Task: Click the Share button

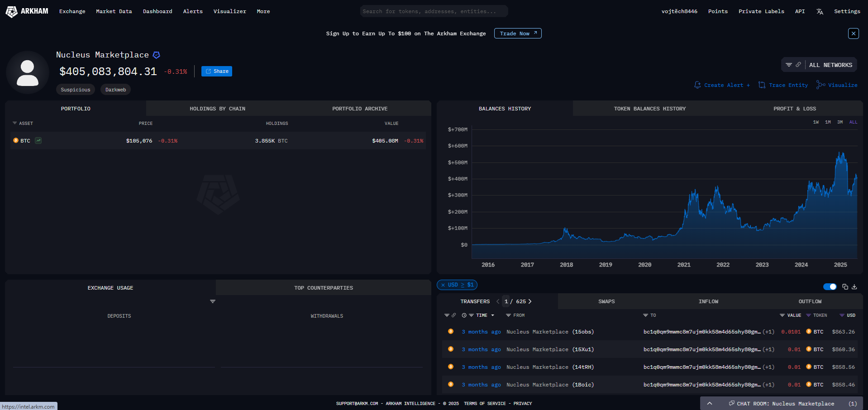Action: click(x=217, y=72)
